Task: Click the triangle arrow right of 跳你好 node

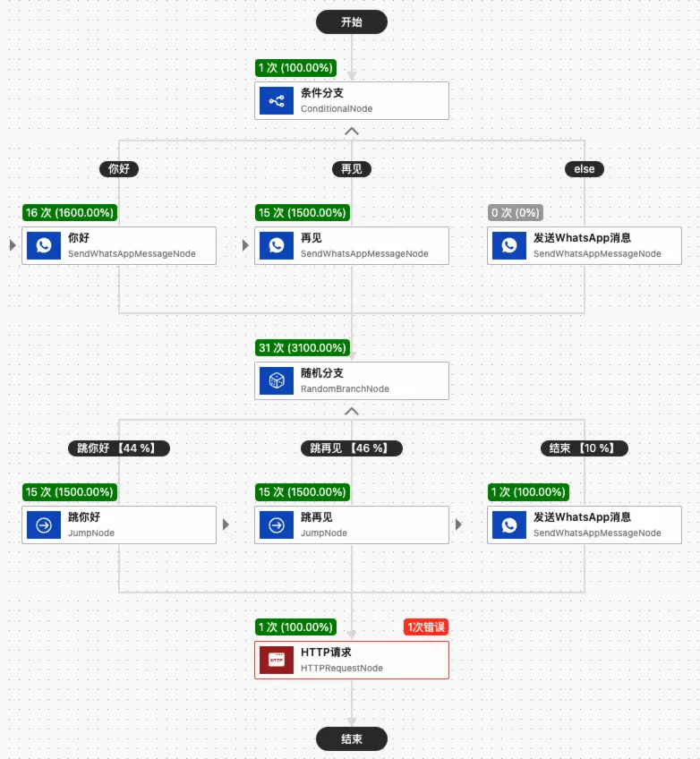Action: (226, 524)
